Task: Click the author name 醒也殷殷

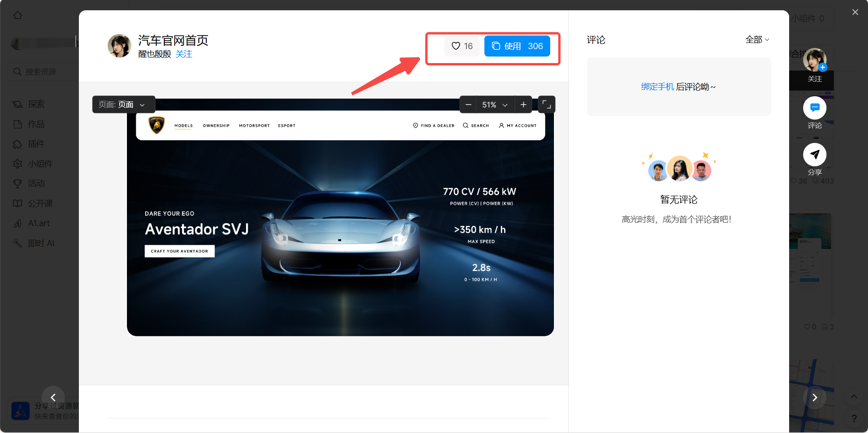Action: click(154, 54)
